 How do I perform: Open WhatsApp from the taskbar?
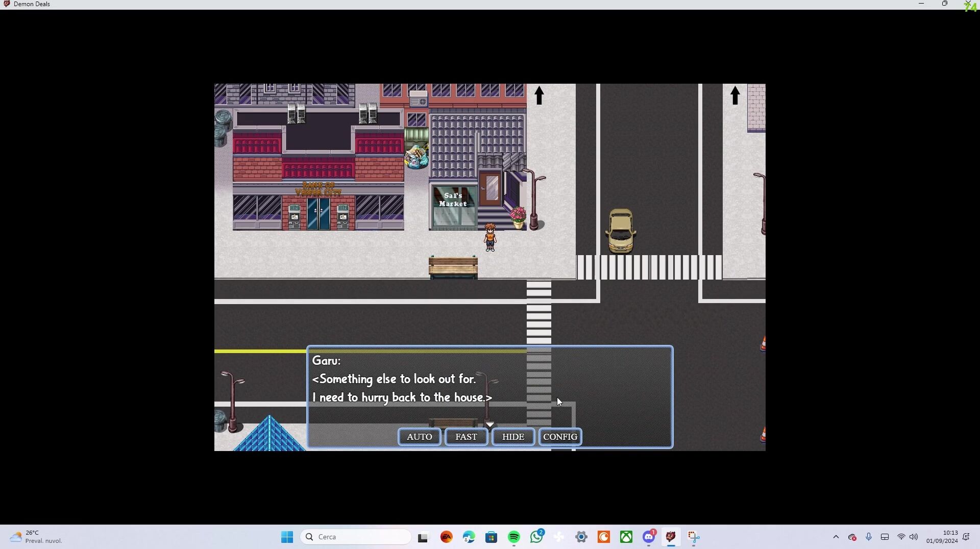pos(536,537)
